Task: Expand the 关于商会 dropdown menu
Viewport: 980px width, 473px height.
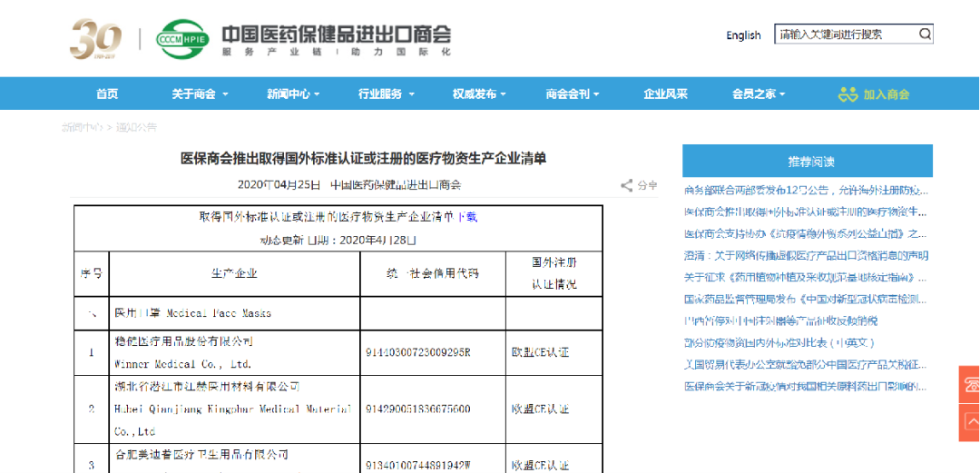Action: (200, 94)
